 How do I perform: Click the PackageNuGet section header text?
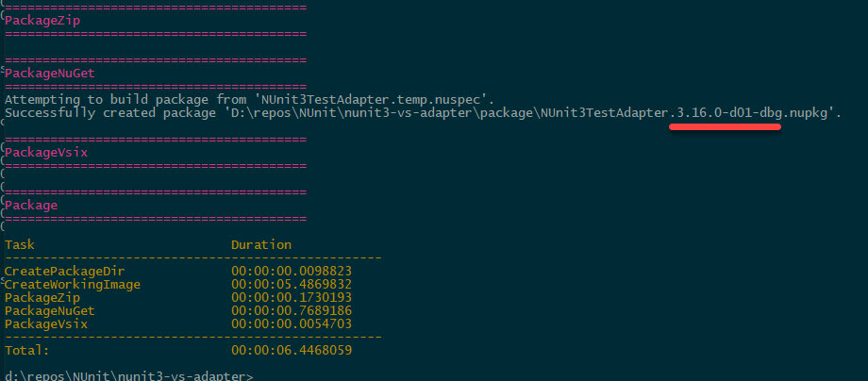tap(51, 73)
